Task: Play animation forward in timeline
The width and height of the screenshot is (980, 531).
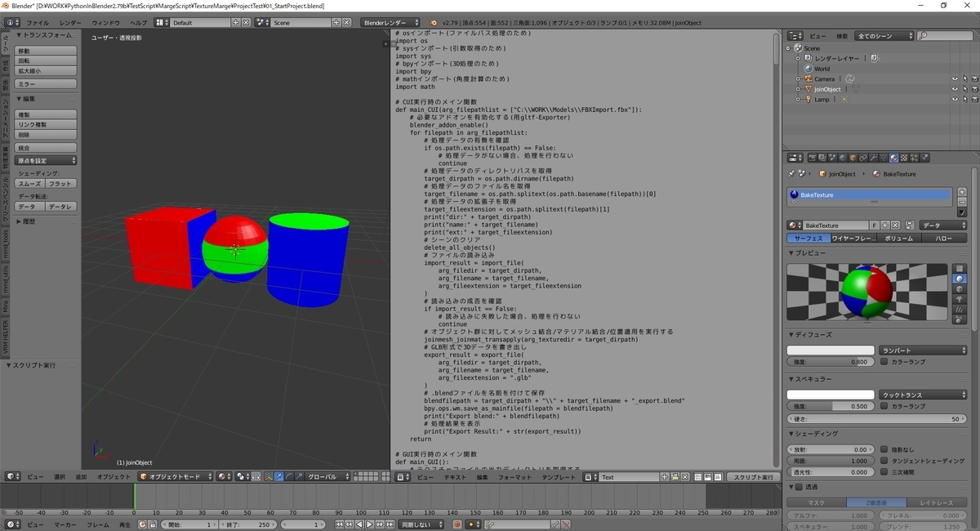Action: click(369, 524)
